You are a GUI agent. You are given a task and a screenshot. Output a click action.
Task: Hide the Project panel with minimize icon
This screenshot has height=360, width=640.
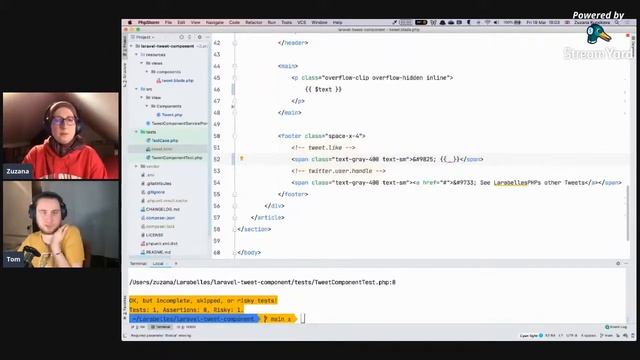point(207,37)
